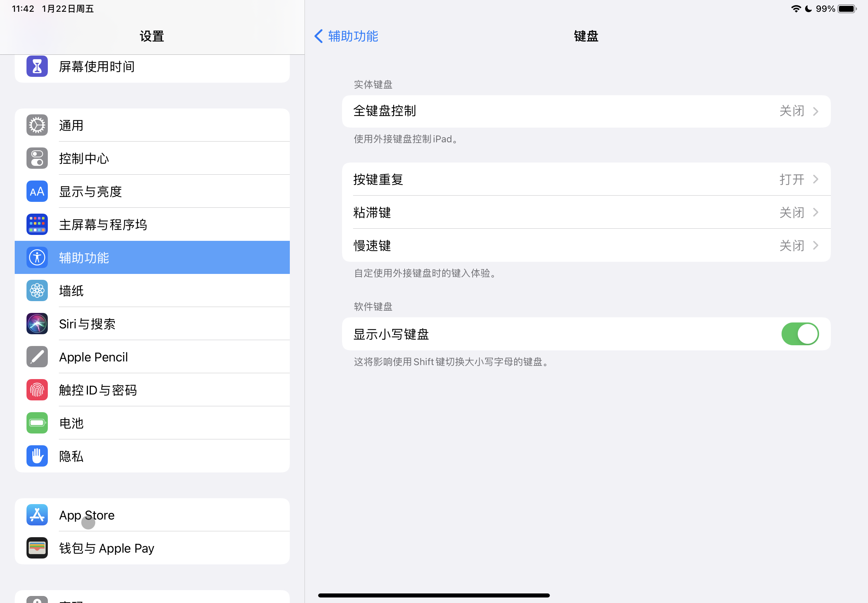Go back to 辅助功能 page
The width and height of the screenshot is (868, 603).
346,36
